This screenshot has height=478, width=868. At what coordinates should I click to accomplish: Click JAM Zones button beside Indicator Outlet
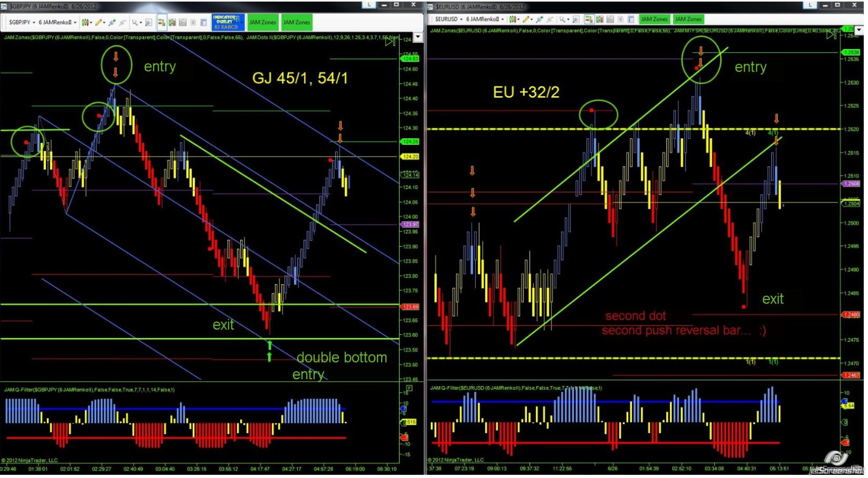pos(263,22)
